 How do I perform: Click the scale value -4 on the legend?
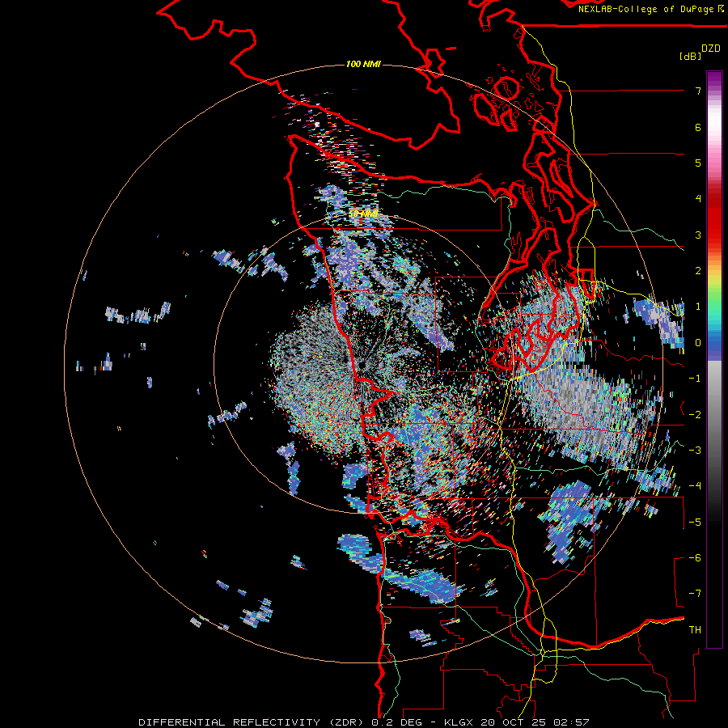tap(695, 486)
